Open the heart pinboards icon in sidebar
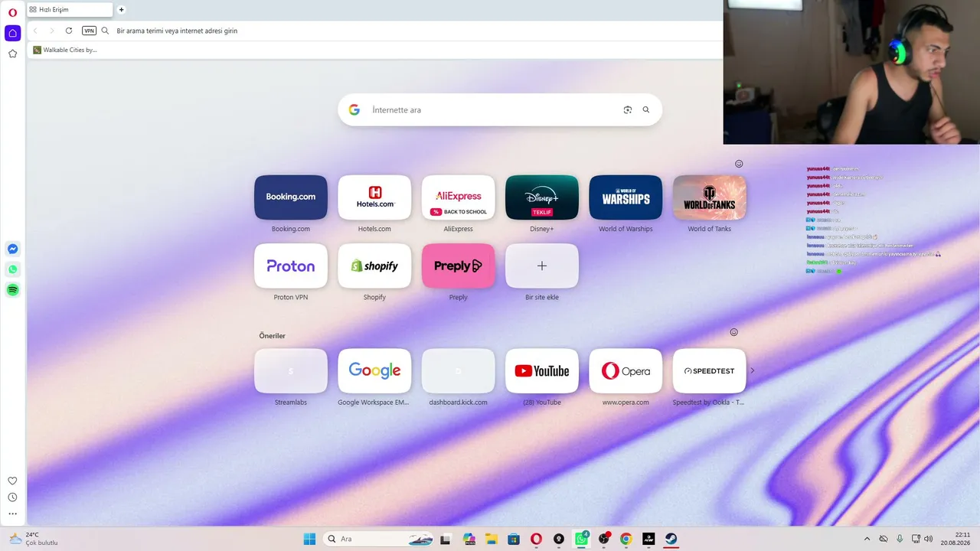Viewport: 980px width, 551px height. 12,481
